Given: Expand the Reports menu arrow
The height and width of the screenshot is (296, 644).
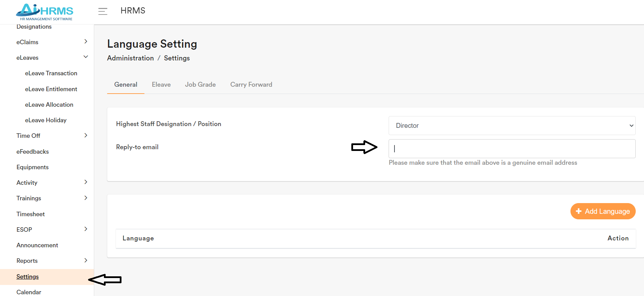Looking at the screenshot, I should tap(86, 260).
